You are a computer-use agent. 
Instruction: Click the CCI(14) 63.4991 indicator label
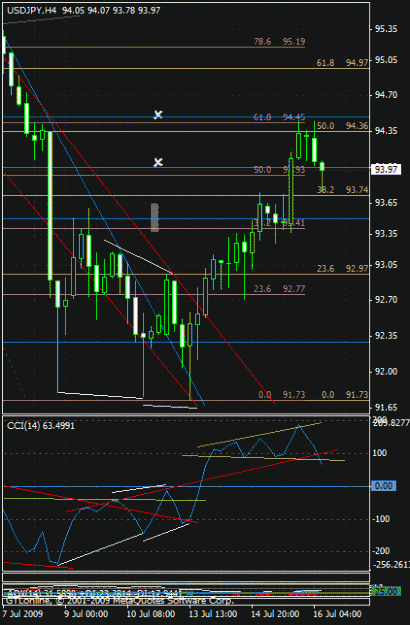tap(41, 426)
